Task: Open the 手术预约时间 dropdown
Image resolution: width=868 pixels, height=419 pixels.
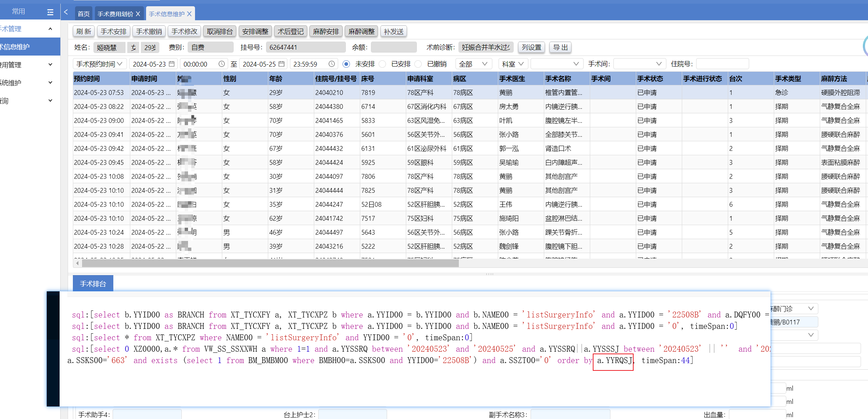Action: 99,64
